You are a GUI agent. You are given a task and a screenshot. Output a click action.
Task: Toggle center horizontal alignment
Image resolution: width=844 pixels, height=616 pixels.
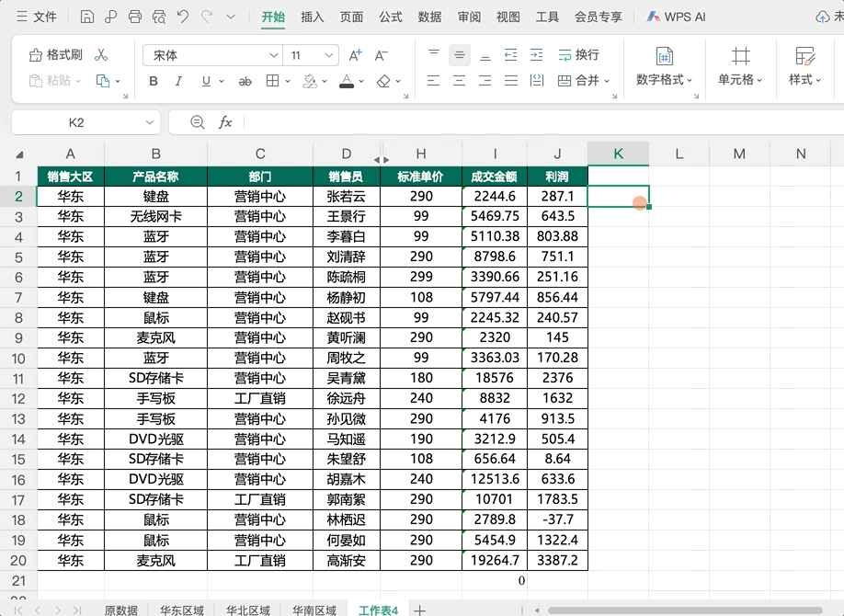[x=459, y=81]
